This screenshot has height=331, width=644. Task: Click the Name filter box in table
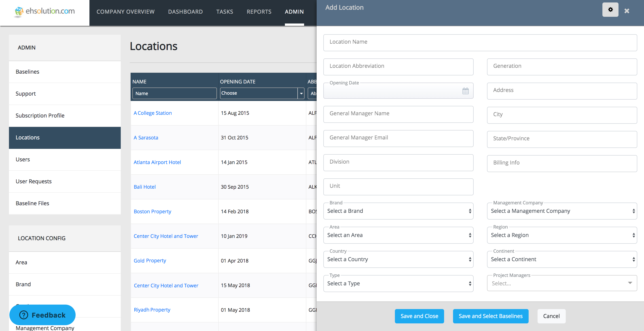click(174, 93)
